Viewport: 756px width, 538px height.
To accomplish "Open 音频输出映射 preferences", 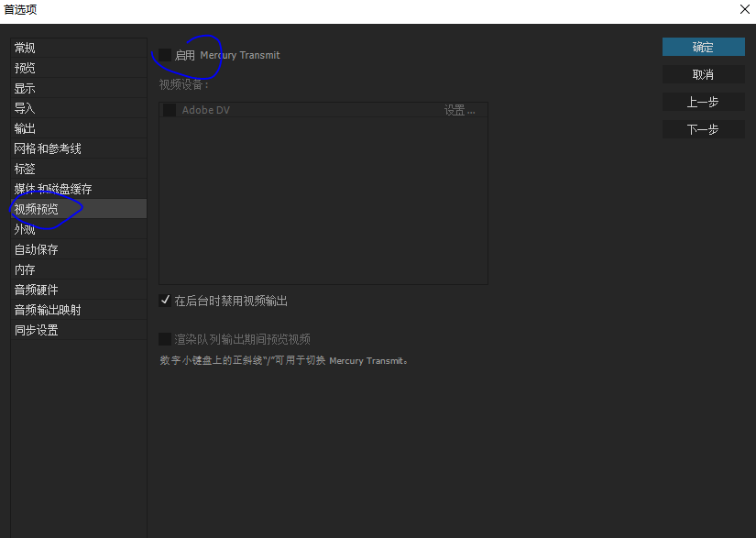I will tap(79, 310).
